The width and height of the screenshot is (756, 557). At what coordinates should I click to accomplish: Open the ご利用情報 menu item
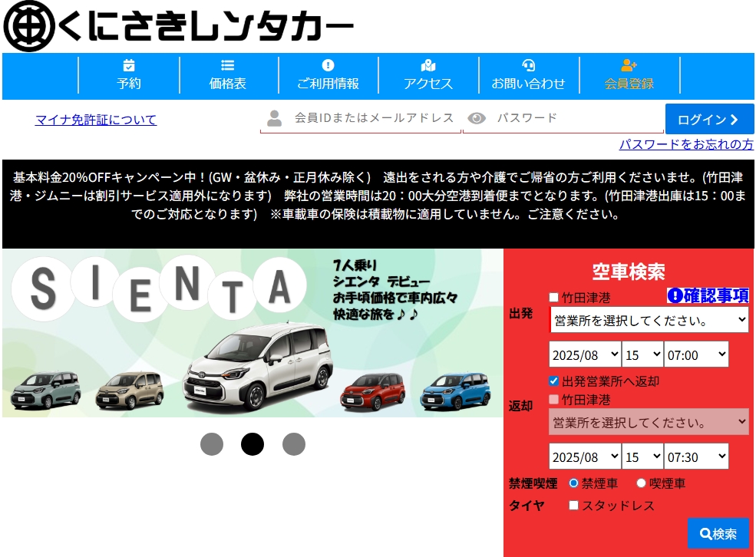tap(328, 76)
